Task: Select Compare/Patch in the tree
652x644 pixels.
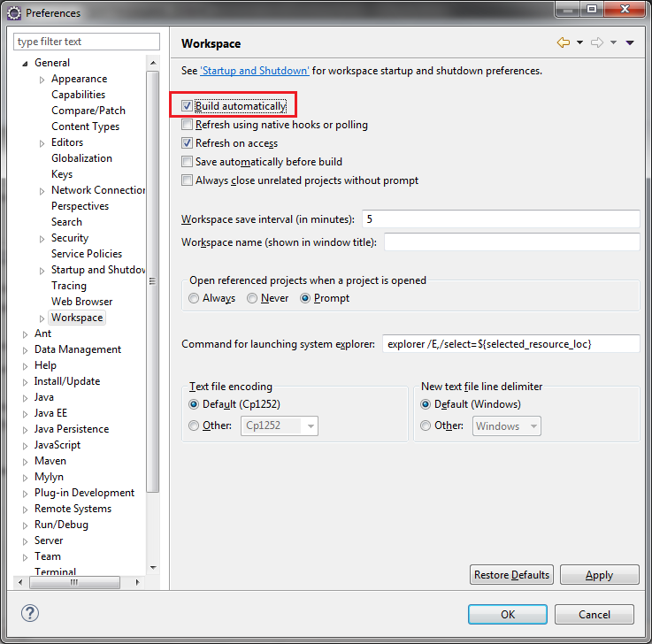Action: [x=88, y=111]
